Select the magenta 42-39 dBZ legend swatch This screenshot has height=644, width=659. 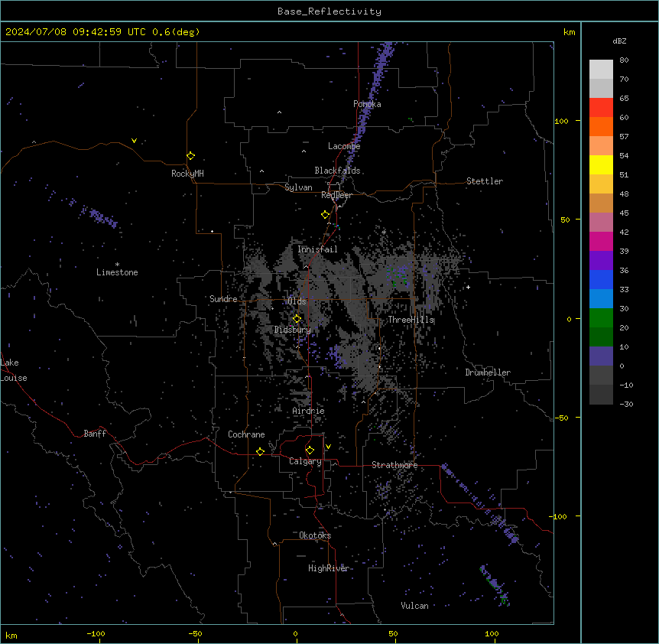[x=601, y=242]
